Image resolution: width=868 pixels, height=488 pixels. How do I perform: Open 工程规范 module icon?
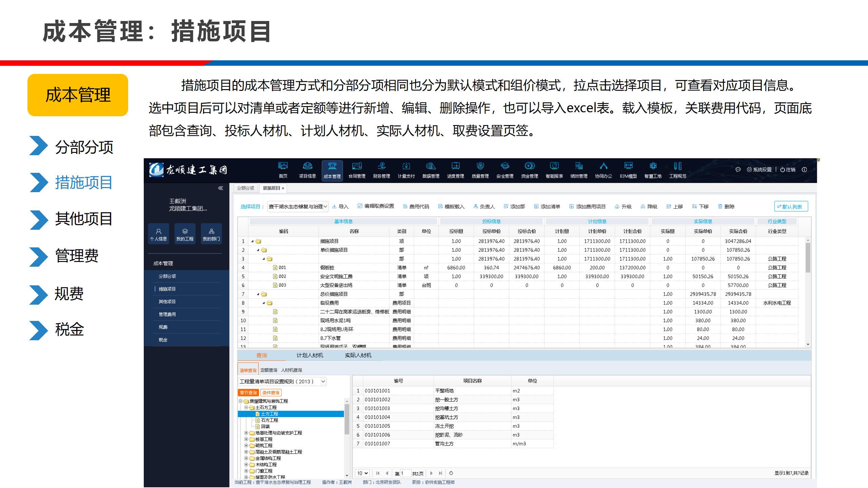pos(677,170)
